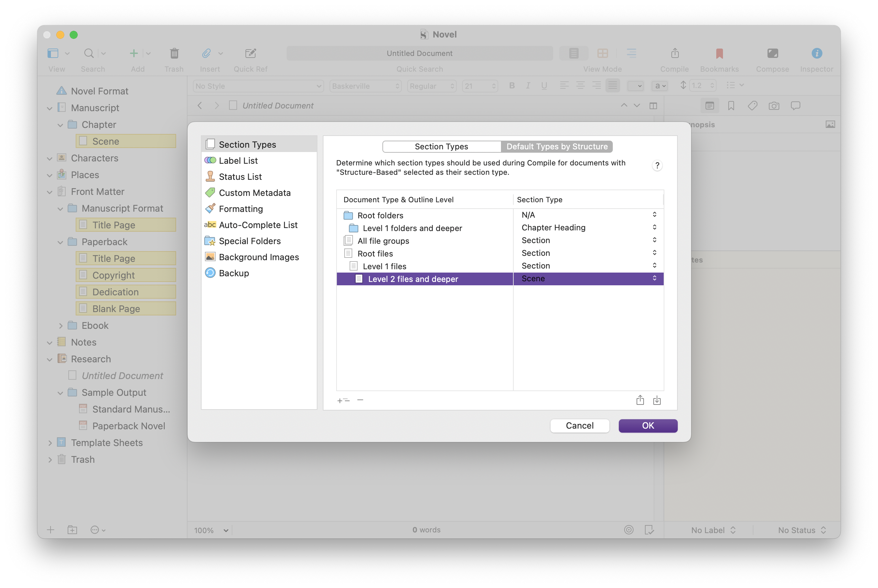Click the Trash toolbar icon
This screenshot has width=878, height=588.
point(174,53)
